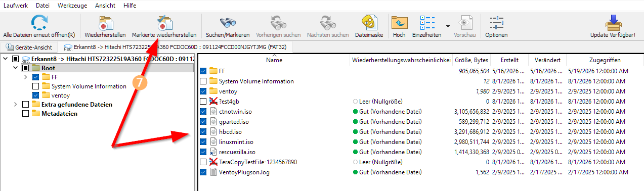Viewport: 644px width, 191px height.
Task: Uncheck the ctnotwin.iso checkbox
Action: 203,111
